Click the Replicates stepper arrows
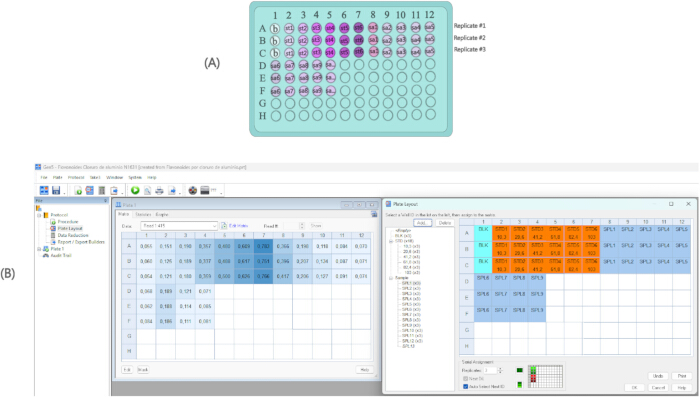The width and height of the screenshot is (700, 397). pos(500,370)
